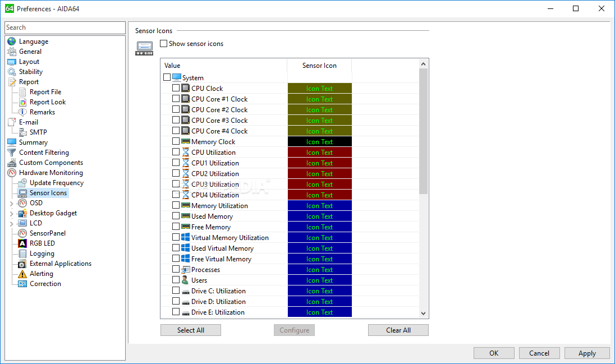Viewport: 615px width, 364px height.
Task: Click the Sensor Icon column header
Action: (x=319, y=66)
